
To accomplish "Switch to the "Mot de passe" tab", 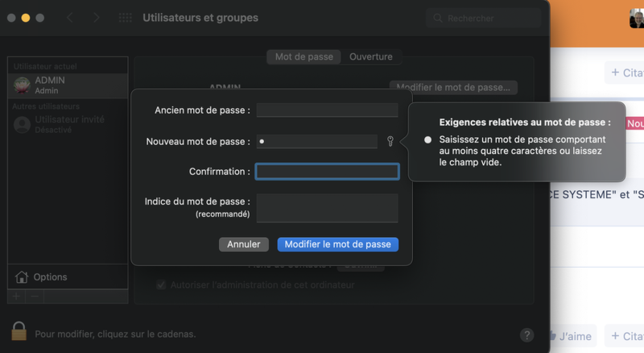I will point(304,57).
